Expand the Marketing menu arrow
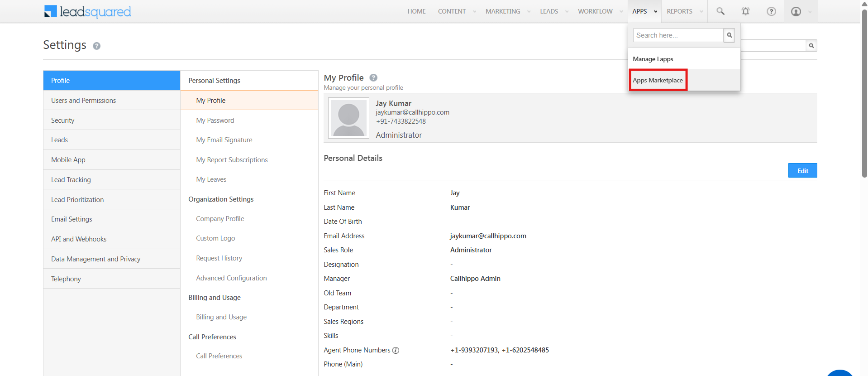 [529, 12]
